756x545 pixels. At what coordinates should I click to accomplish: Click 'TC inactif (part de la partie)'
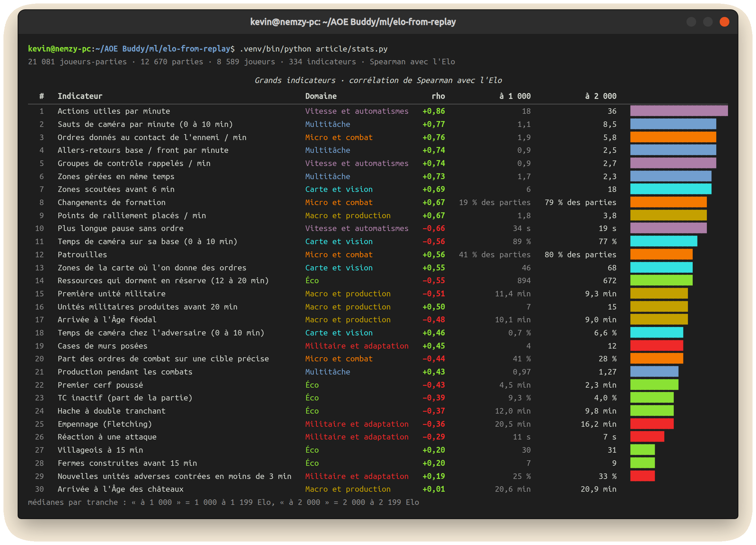[x=125, y=398]
